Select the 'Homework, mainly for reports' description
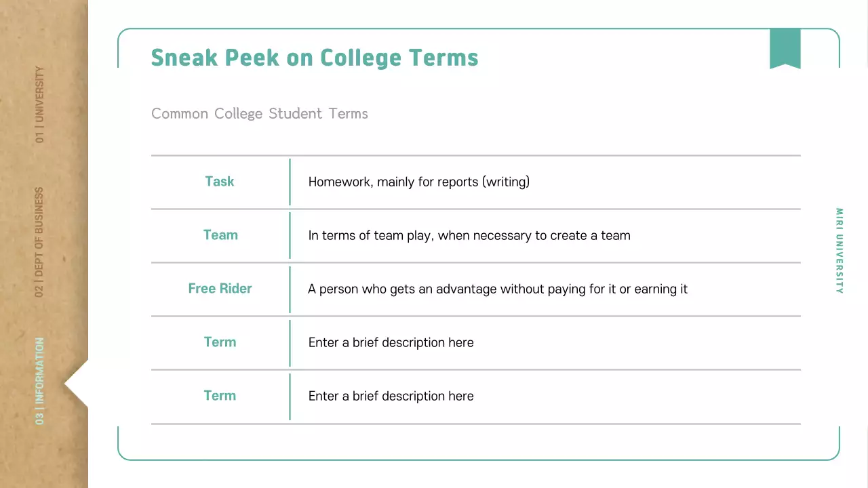The width and height of the screenshot is (868, 488). (x=418, y=182)
